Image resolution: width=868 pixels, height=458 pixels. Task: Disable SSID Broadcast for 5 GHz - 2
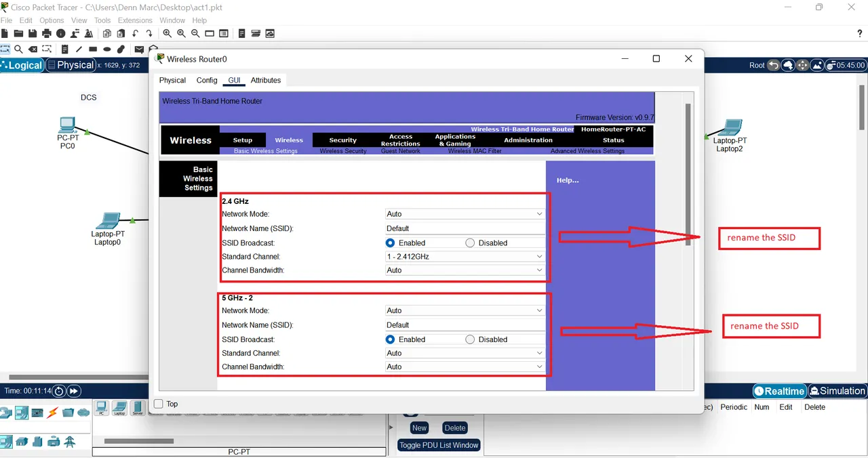[470, 339]
